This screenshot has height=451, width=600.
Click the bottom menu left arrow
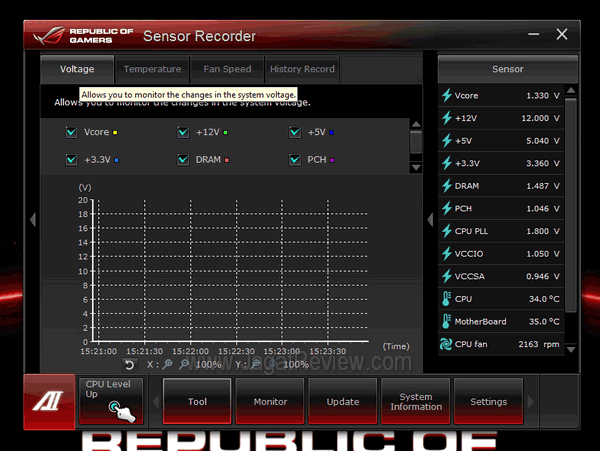[156, 402]
